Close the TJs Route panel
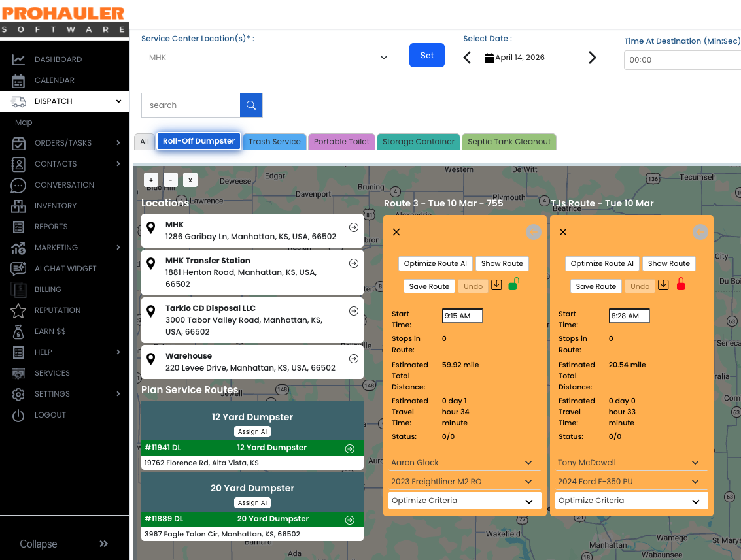Image resolution: width=741 pixels, height=560 pixels. pyautogui.click(x=563, y=232)
